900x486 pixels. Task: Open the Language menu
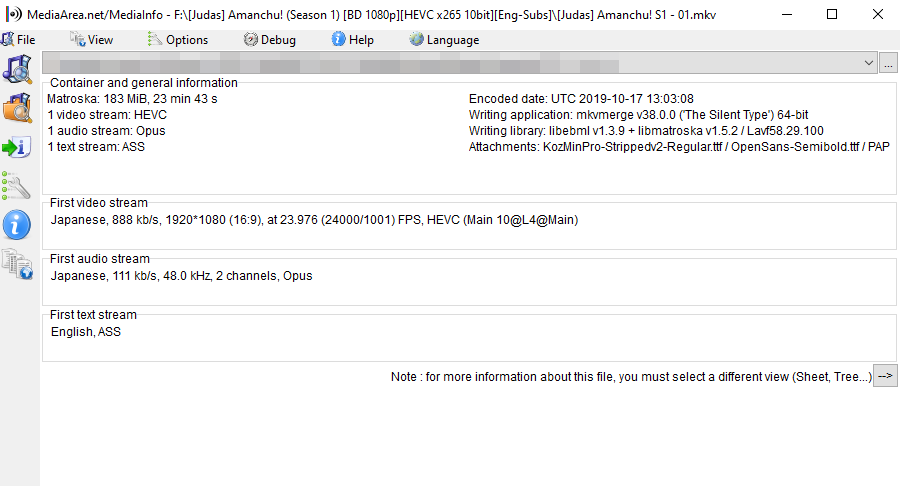click(445, 40)
